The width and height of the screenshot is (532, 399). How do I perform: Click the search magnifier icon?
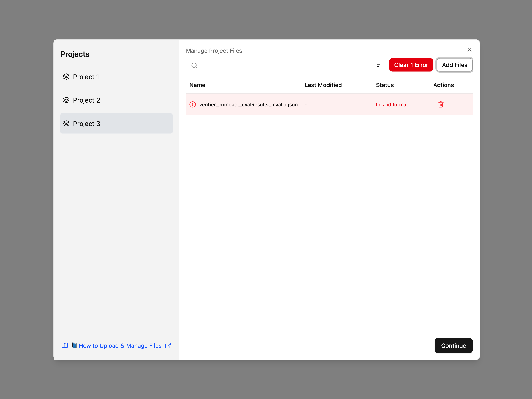tap(194, 66)
